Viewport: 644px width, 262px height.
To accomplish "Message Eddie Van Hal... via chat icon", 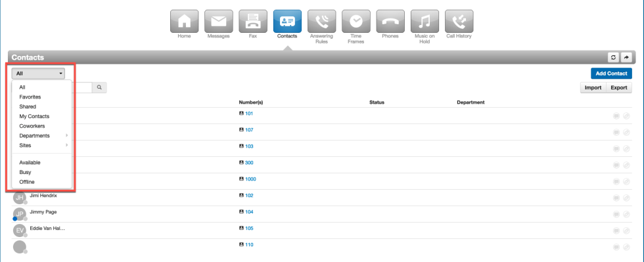I will click(616, 230).
